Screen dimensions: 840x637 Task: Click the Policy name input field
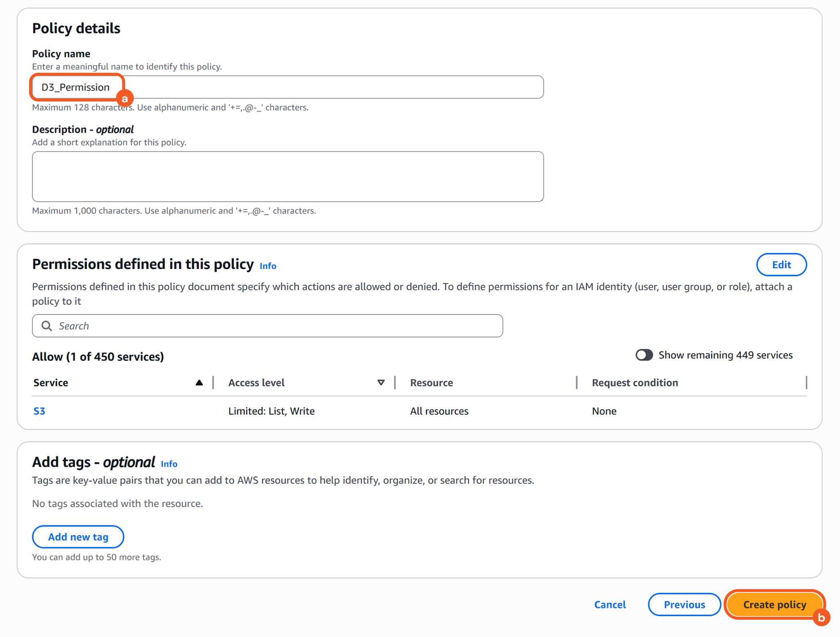point(287,87)
